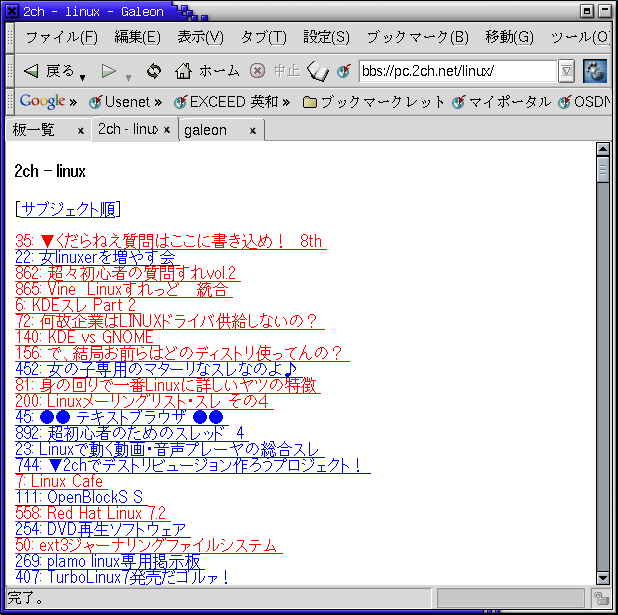
Task: Expand the URL address history dropdown
Action: coord(566,71)
